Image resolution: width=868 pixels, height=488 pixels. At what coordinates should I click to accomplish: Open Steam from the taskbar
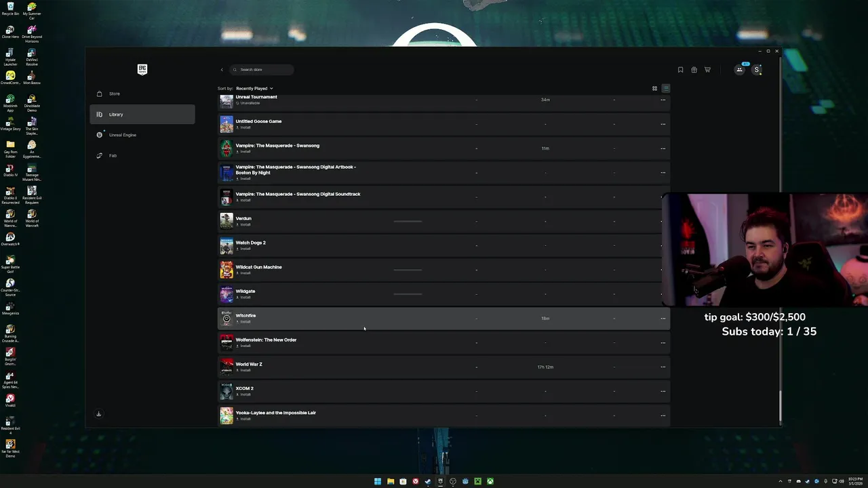click(427, 481)
